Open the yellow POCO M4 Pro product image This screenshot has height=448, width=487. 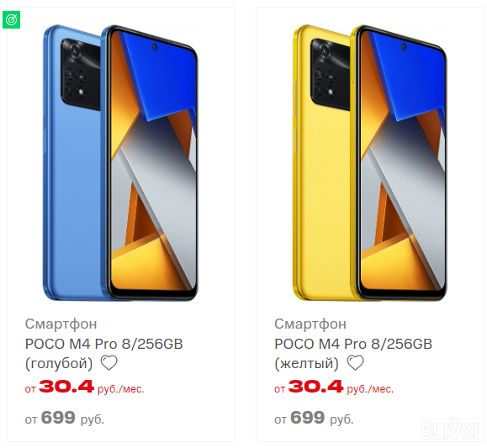coord(369,162)
